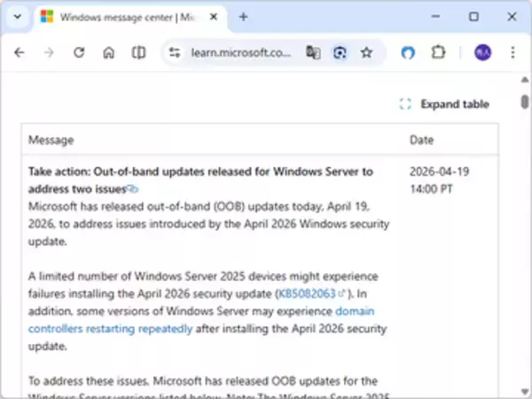The image size is (532, 399).
Task: Click the vertical scrollbar thumb
Action: [525, 102]
